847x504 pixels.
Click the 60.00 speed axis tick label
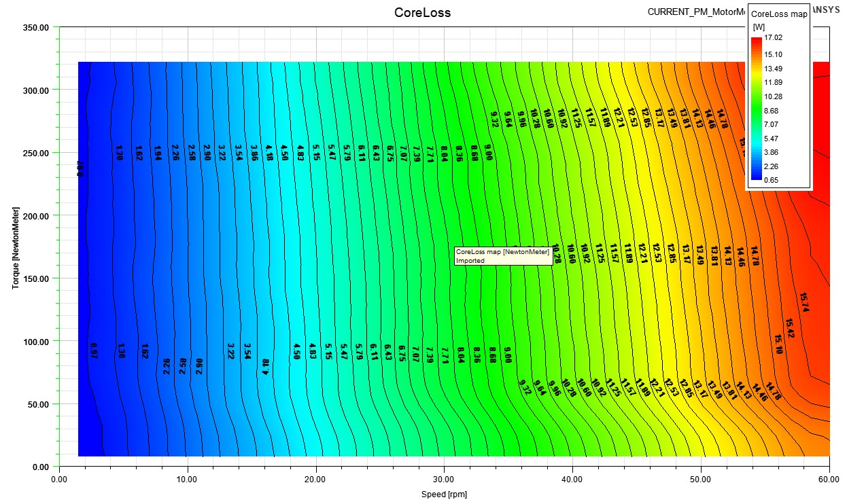[829, 479]
